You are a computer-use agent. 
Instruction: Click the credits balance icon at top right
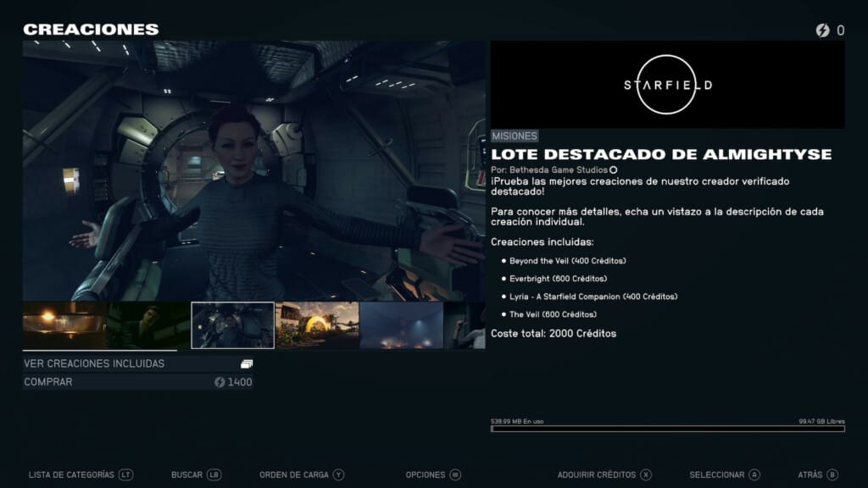(822, 30)
